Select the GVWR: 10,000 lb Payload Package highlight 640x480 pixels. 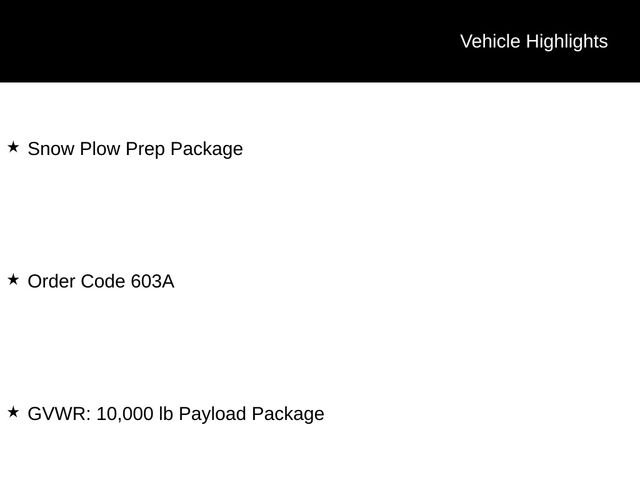click(x=175, y=414)
